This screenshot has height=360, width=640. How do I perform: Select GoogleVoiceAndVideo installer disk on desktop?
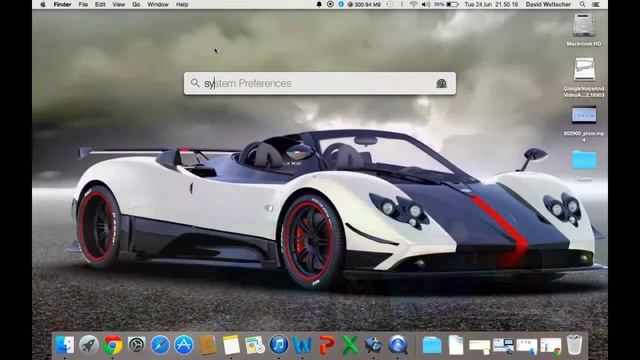[x=584, y=77]
